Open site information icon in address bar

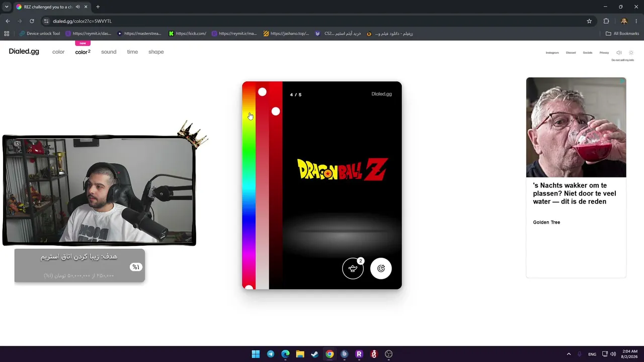coord(46,21)
